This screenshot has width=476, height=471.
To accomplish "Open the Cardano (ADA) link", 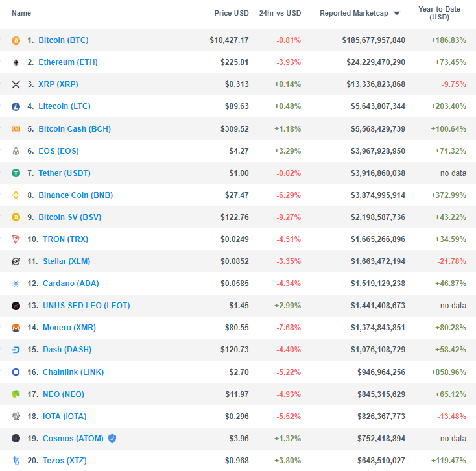I will (x=71, y=284).
